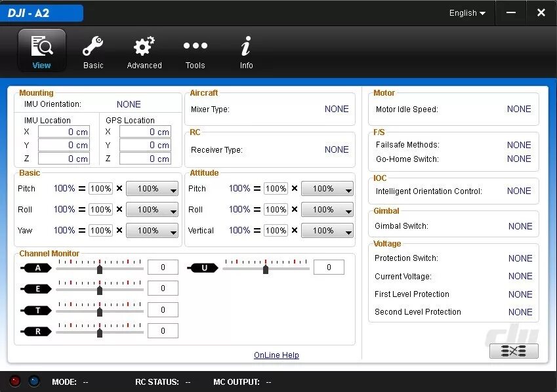Expand Basic Roll gain dropdown
Viewport: 557px width, 392px height.
click(x=152, y=210)
